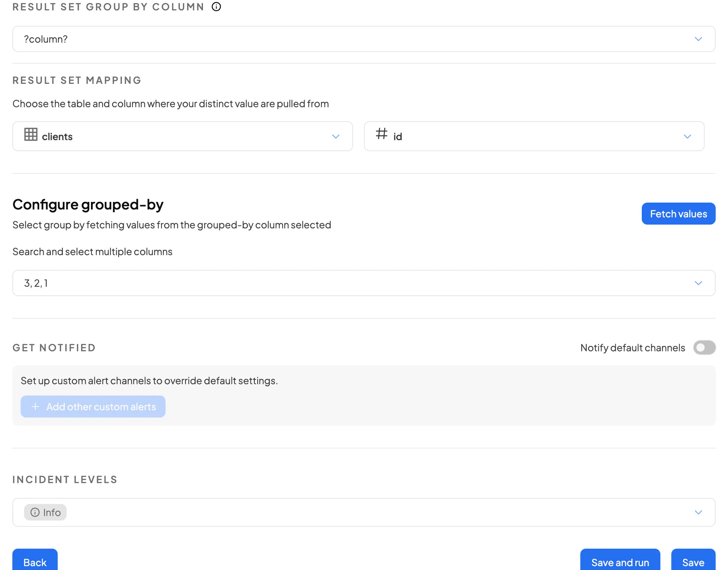This screenshot has height=570, width=728.
Task: Expand the ?column? group-by dropdown chevron
Action: pos(698,39)
